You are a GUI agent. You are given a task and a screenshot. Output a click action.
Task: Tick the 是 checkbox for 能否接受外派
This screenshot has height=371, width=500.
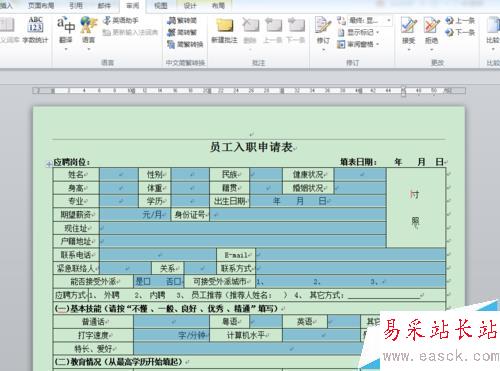(x=147, y=282)
